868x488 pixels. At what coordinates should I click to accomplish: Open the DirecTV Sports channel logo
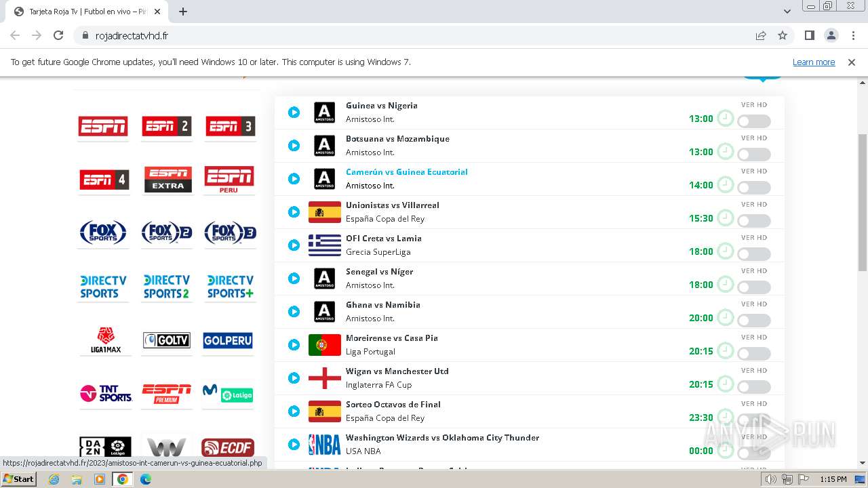[103, 287]
